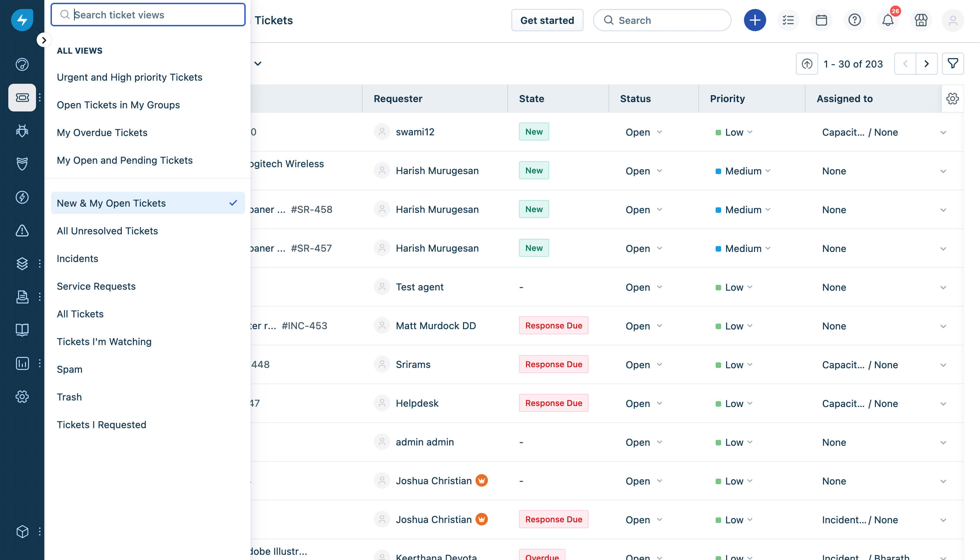Select All Unresolved Tickets view
This screenshot has height=560, width=980.
point(107,231)
